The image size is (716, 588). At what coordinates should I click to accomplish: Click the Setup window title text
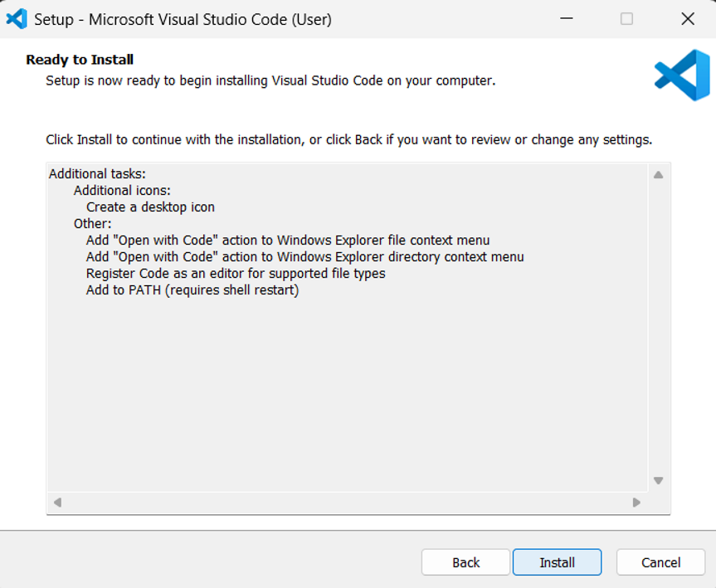click(x=183, y=19)
